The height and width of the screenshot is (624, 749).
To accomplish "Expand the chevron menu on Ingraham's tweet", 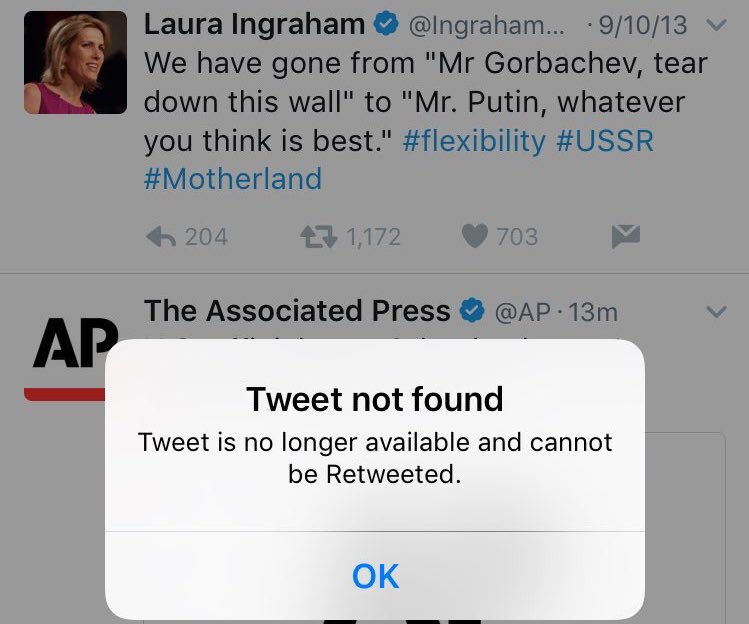I will [717, 25].
